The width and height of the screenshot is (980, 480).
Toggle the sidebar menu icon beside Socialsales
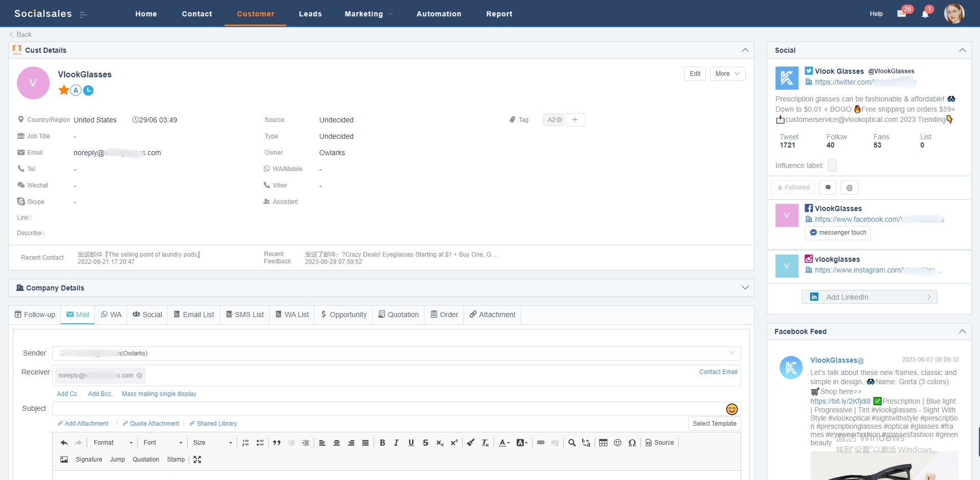pos(84,14)
